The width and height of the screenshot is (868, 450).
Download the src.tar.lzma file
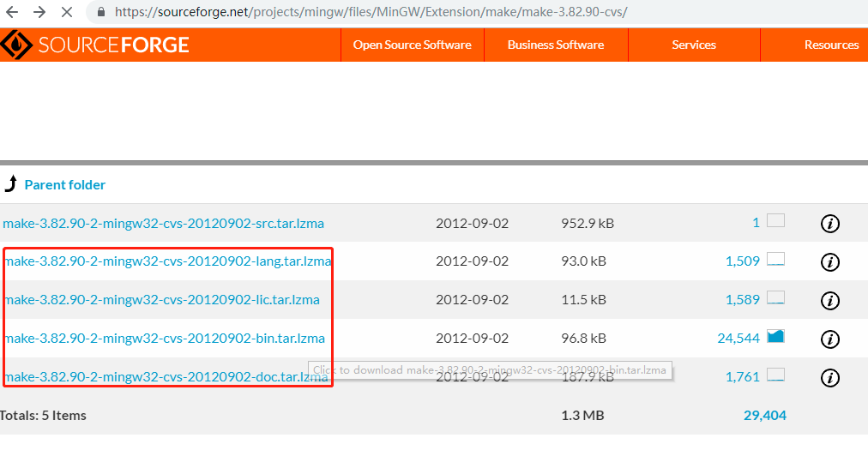[163, 223]
